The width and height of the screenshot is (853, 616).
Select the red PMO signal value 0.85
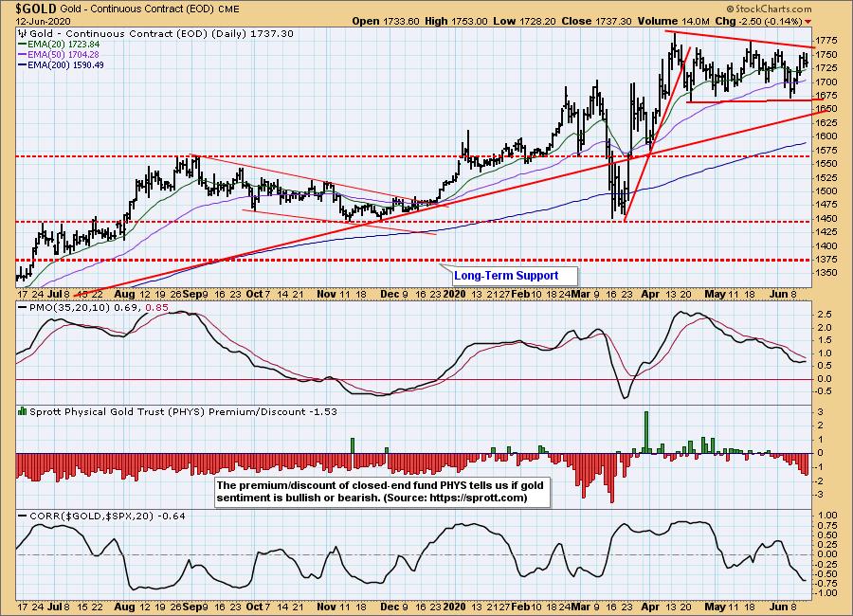pyautogui.click(x=157, y=307)
